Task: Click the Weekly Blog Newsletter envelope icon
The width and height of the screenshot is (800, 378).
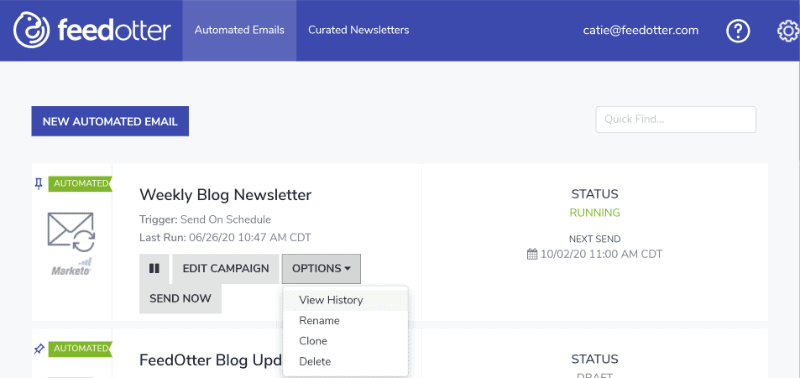Action: pyautogui.click(x=71, y=233)
